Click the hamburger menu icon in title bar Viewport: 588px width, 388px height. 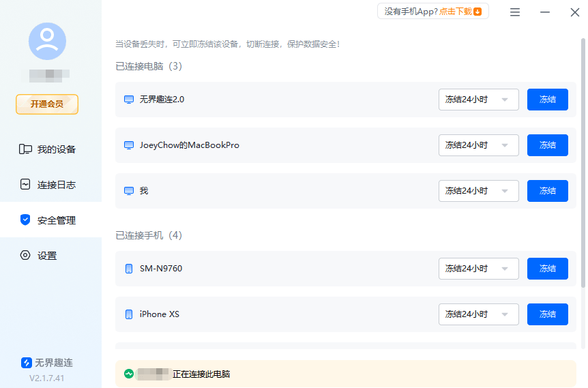pos(515,12)
